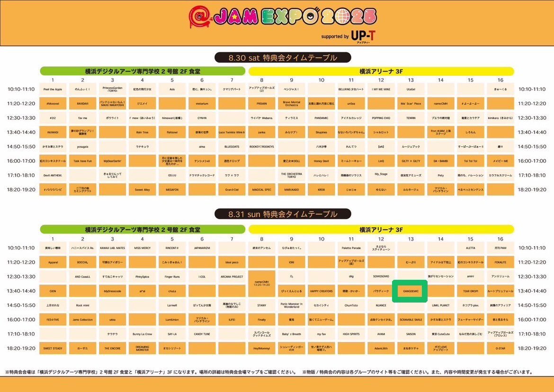Click the Honey Devil cell
554x392 pixels.
(322, 161)
